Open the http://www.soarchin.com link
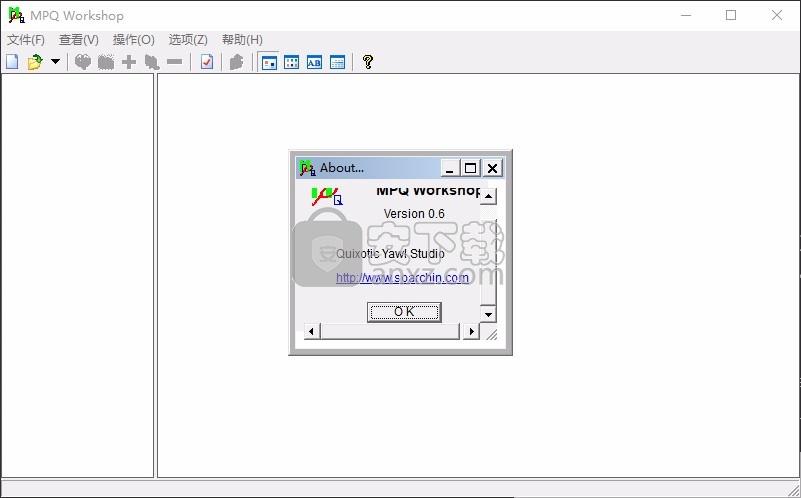 point(402,278)
